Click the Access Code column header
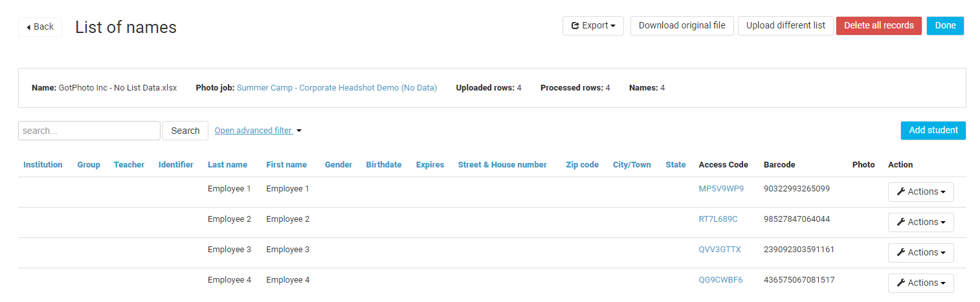The width and height of the screenshot is (980, 302). pos(723,165)
